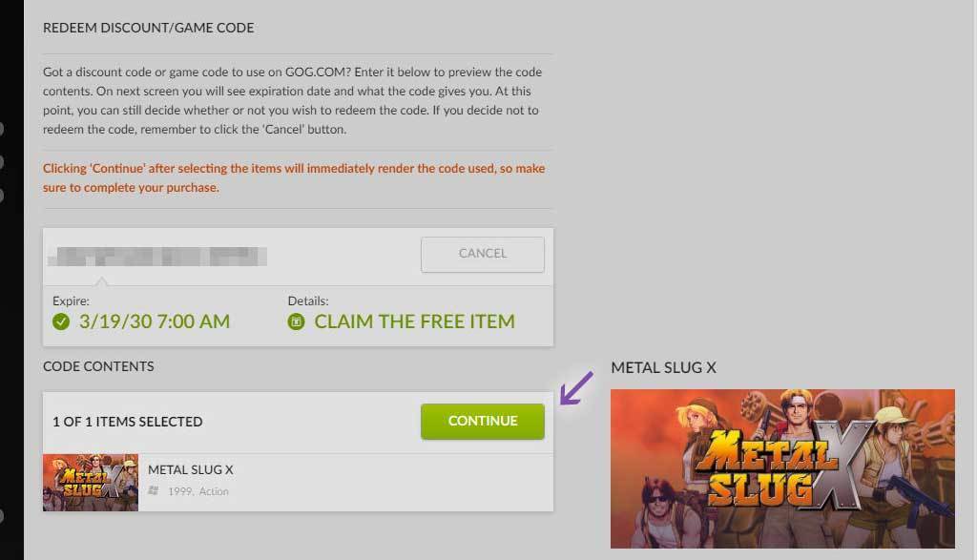The width and height of the screenshot is (977, 560).
Task: Click the blurred redeem code field
Action: 160,255
